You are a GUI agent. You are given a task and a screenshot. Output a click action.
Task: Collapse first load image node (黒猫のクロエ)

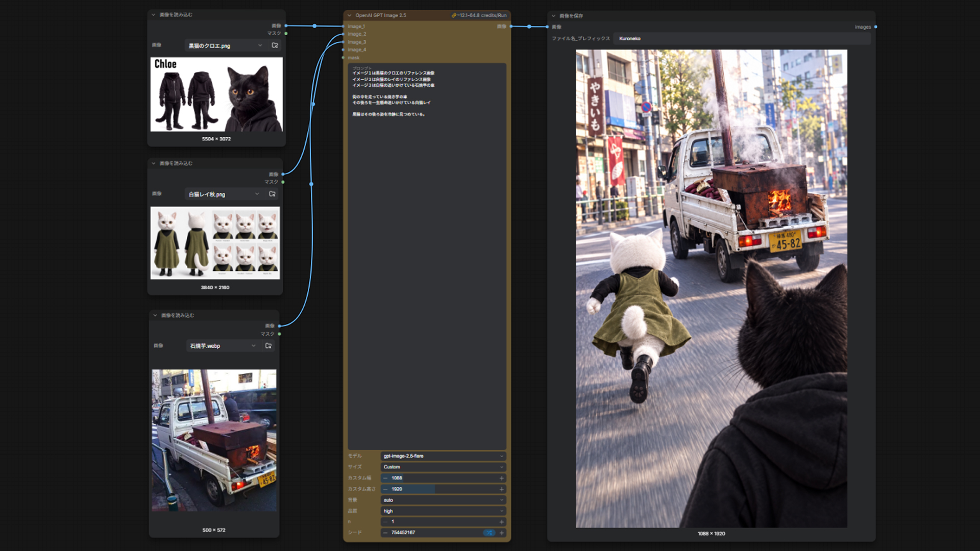pyautogui.click(x=154, y=15)
